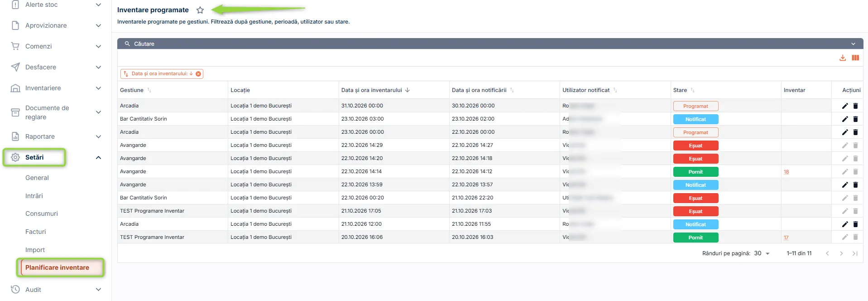Open General settings submenu item
Screen dimensions: 868x301
click(37, 178)
